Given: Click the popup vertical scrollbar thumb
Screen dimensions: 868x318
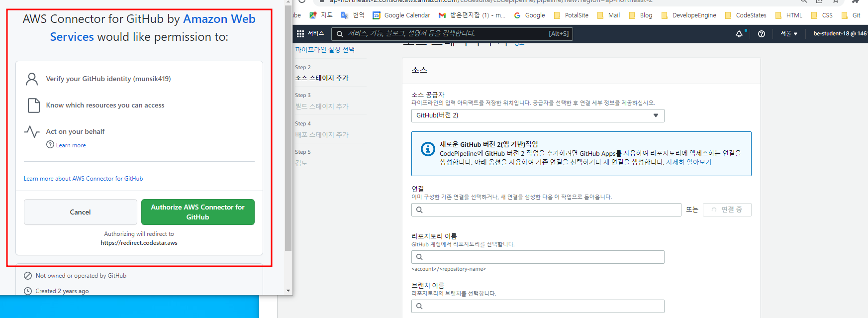Looking at the screenshot, I should pos(288,128).
